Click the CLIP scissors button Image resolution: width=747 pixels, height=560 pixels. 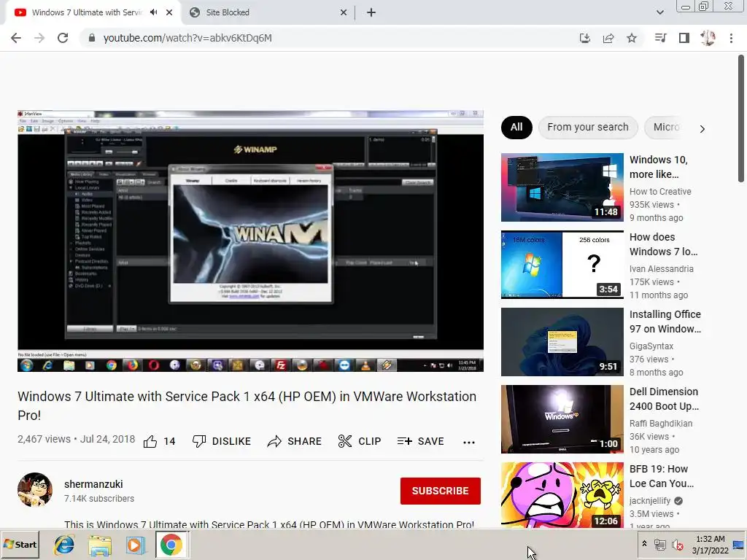point(360,441)
